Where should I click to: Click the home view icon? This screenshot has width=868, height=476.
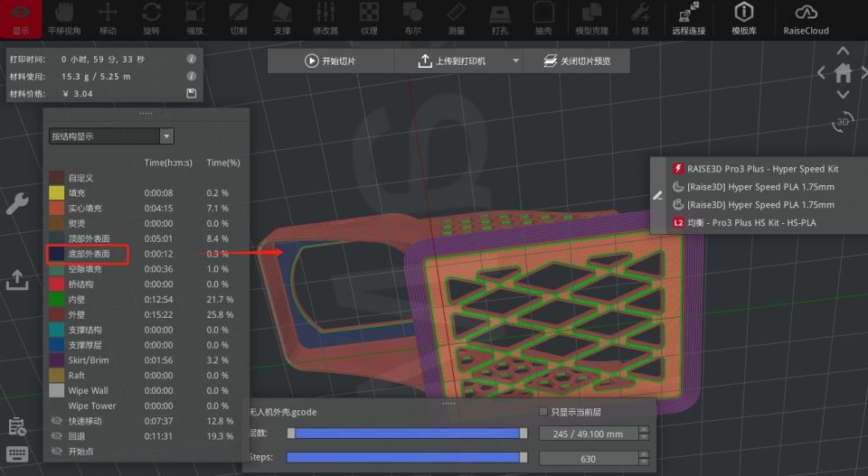point(843,72)
